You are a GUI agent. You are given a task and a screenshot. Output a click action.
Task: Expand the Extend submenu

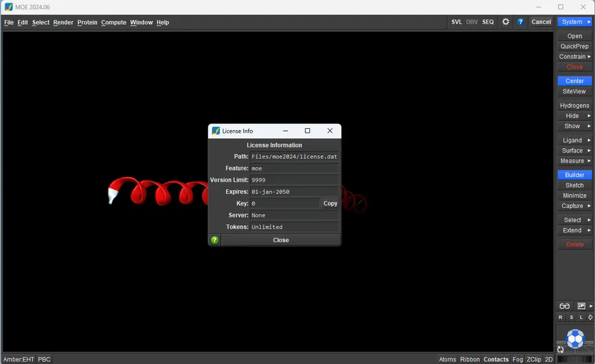589,230
